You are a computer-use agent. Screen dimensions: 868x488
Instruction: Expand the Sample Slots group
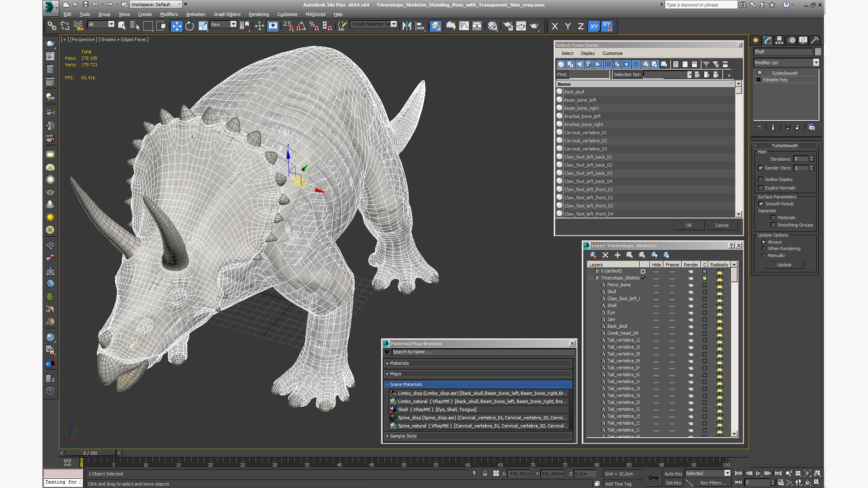click(478, 436)
